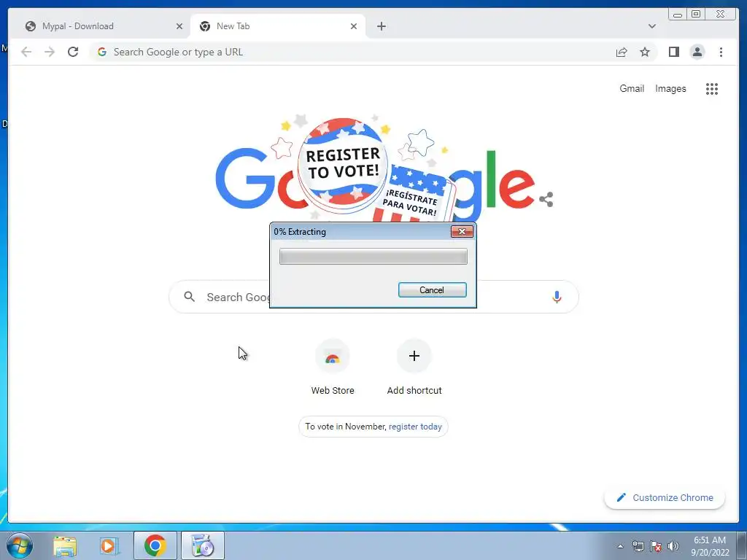Open Windows Explorer from the taskbar
Screen dimensions: 747x560
pos(65,545)
